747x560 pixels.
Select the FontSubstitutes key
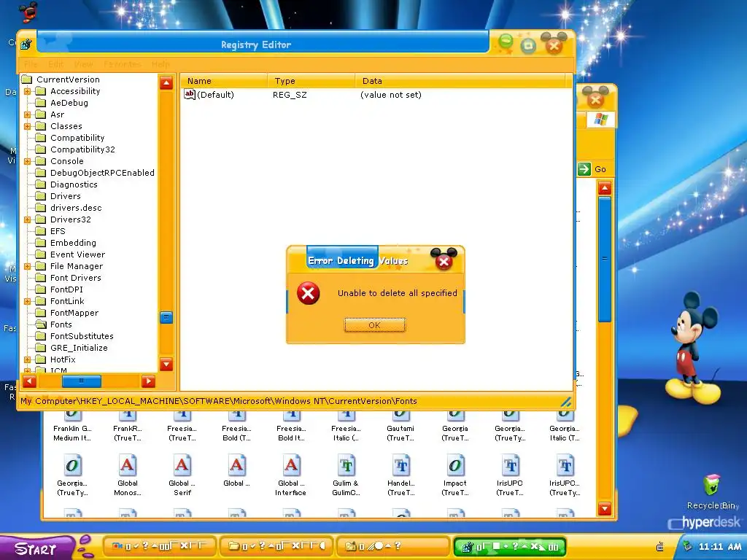[82, 336]
